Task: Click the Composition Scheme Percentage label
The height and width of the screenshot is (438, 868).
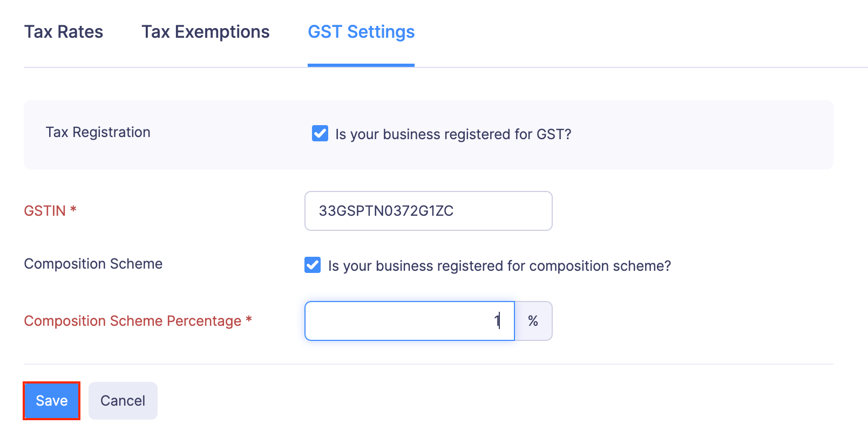Action: [x=138, y=320]
